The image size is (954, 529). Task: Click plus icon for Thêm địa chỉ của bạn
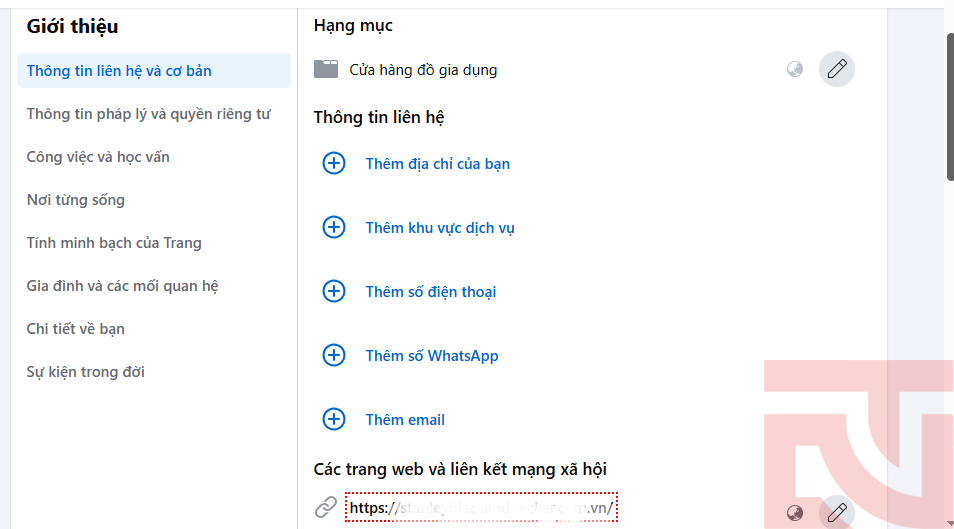pyautogui.click(x=333, y=163)
